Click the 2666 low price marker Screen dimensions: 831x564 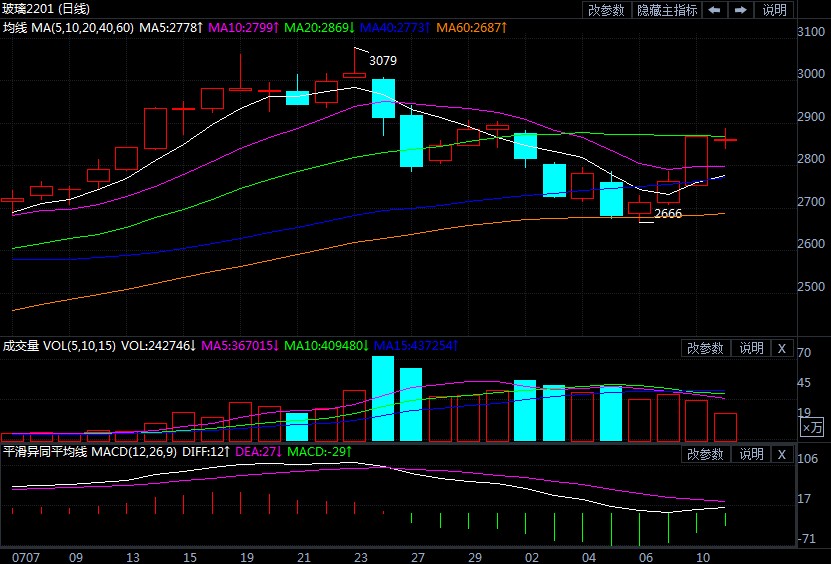[668, 214]
